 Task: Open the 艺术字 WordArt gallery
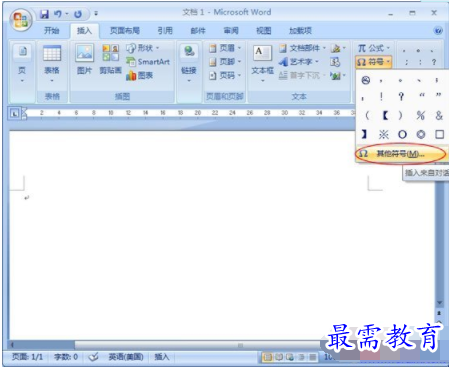(x=299, y=62)
